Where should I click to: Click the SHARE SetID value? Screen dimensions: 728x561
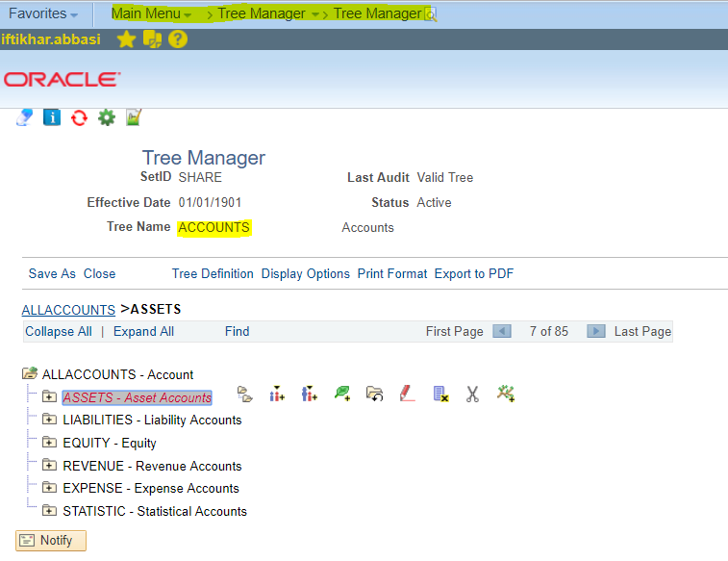tap(200, 177)
